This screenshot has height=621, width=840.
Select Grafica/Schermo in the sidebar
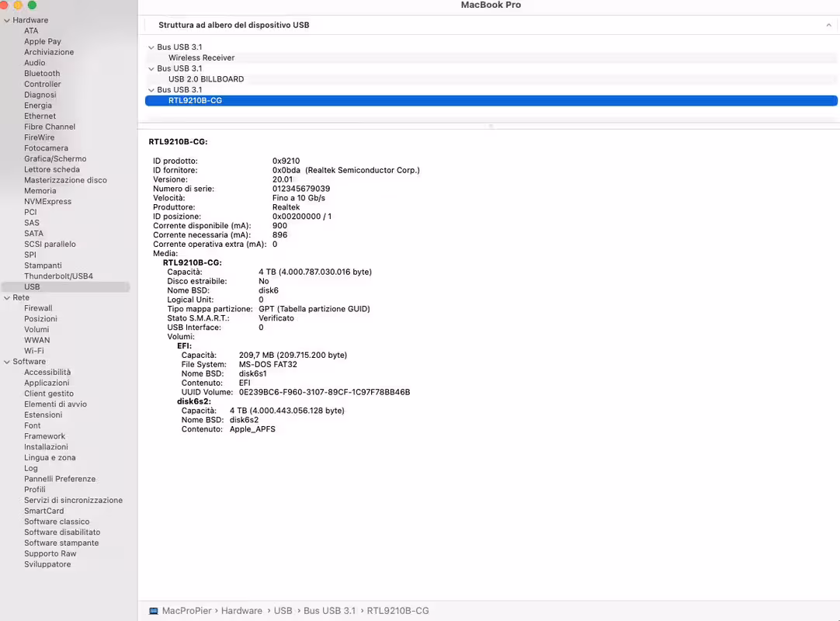click(55, 159)
